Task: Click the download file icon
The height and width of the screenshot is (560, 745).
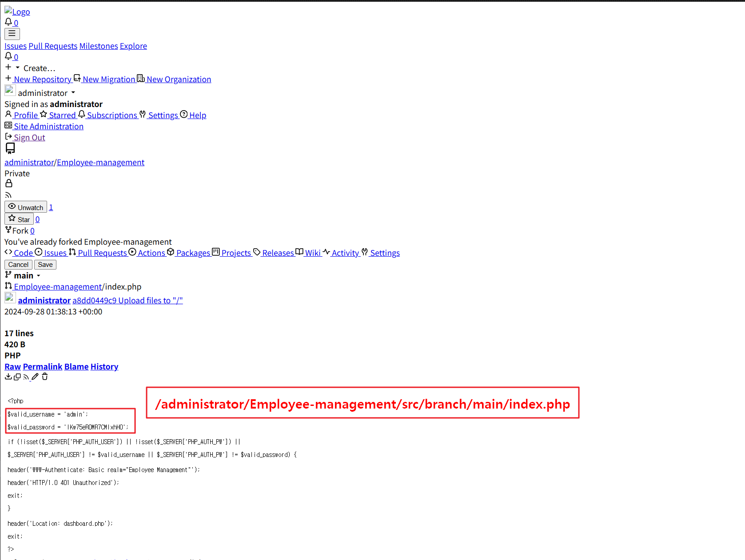Action: [x=8, y=377]
